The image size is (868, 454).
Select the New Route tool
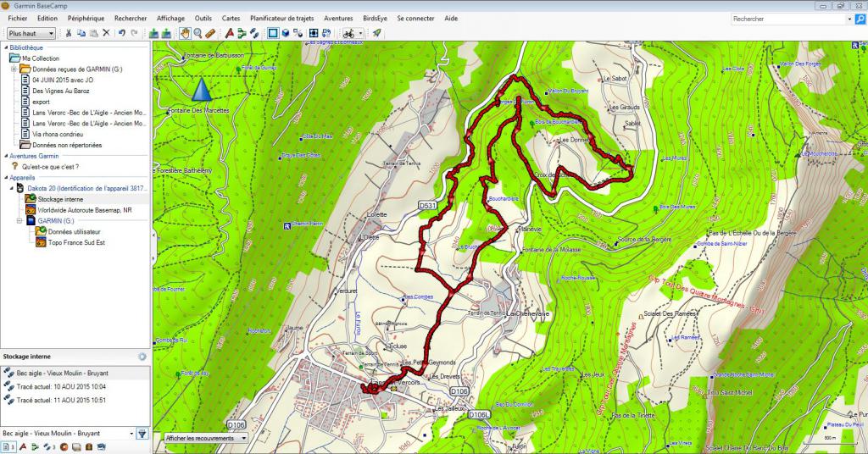click(x=242, y=33)
